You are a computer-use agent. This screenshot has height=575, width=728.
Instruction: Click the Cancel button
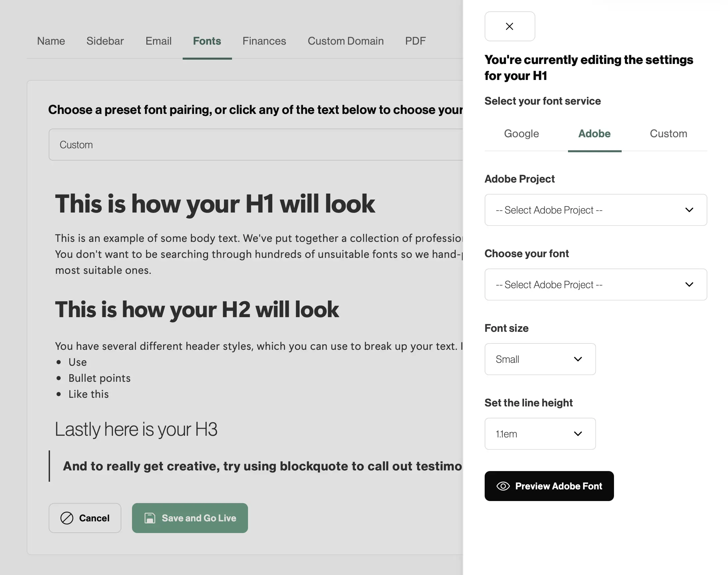[85, 518]
